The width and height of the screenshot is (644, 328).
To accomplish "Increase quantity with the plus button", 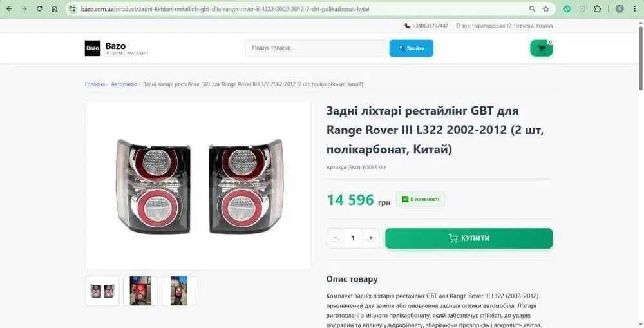I will coord(371,238).
